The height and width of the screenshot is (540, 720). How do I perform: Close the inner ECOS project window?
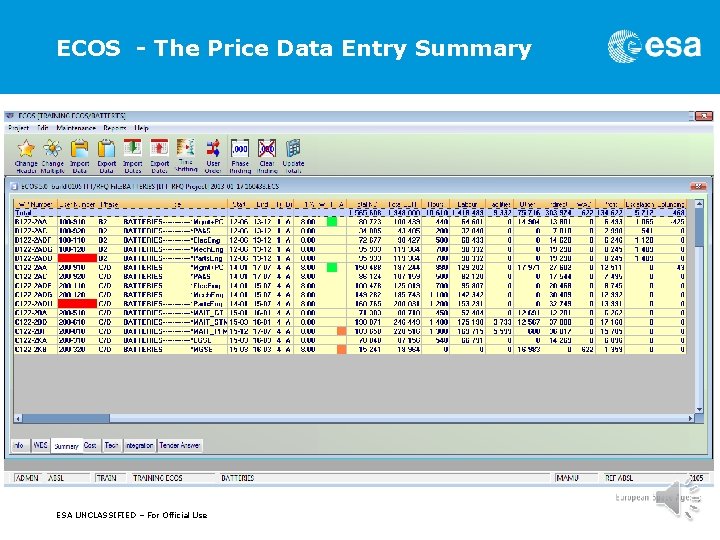point(698,186)
